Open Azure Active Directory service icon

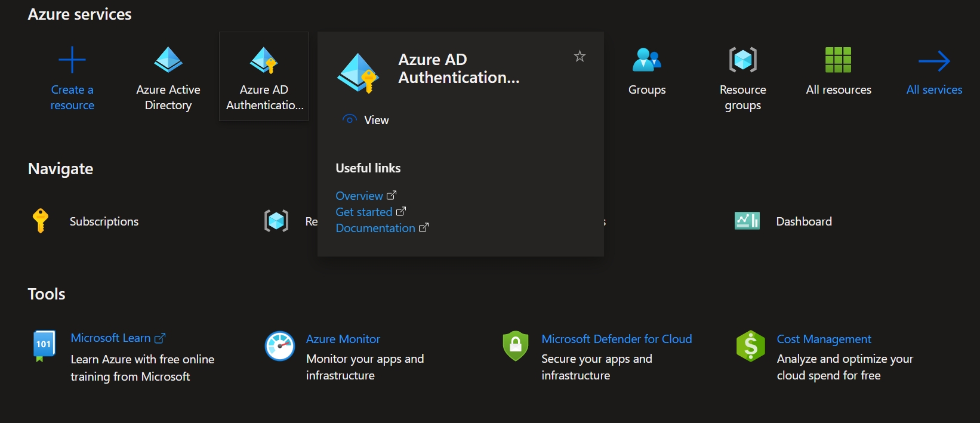(x=168, y=60)
